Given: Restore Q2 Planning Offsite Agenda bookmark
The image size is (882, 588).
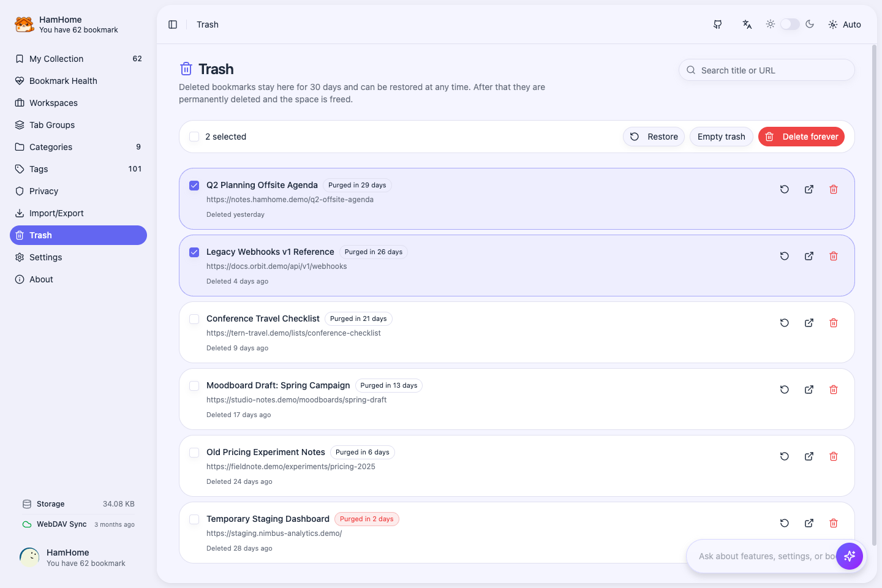Looking at the screenshot, I should point(785,189).
